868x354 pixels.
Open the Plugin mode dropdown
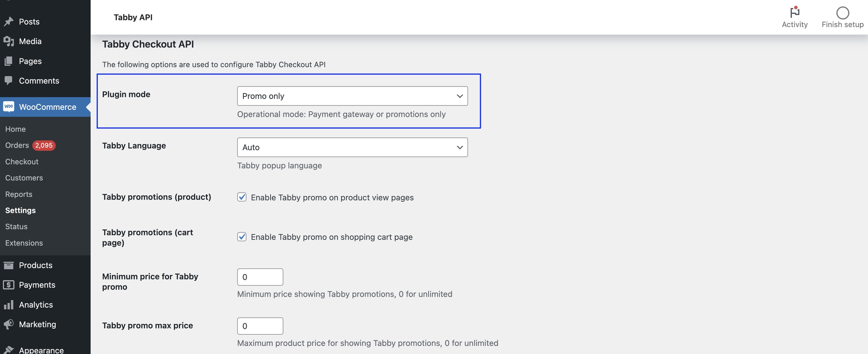[352, 96]
